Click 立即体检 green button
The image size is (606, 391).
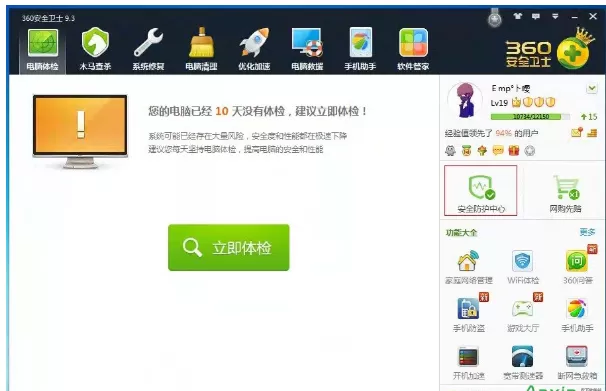click(x=228, y=247)
